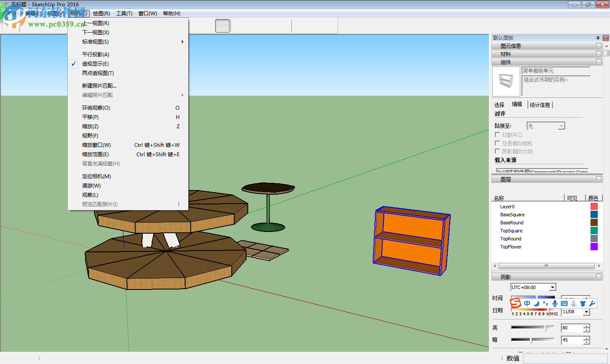Toggle visibility for the BaseRound layer

(x=575, y=222)
